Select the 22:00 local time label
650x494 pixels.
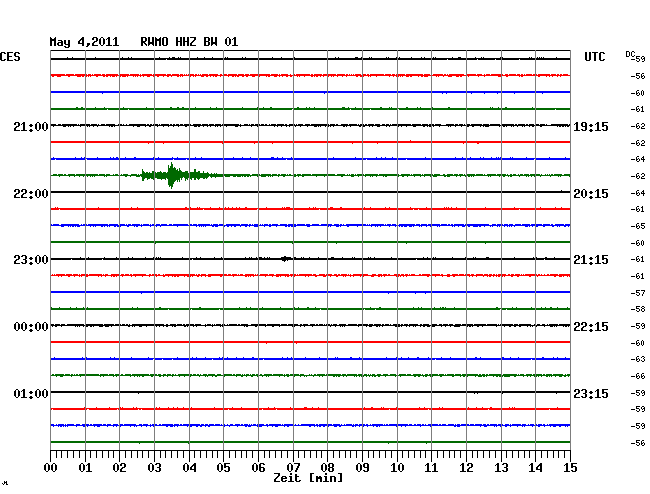(31, 194)
